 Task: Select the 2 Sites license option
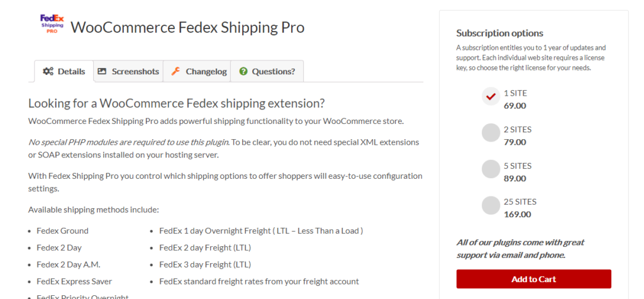coord(491,133)
